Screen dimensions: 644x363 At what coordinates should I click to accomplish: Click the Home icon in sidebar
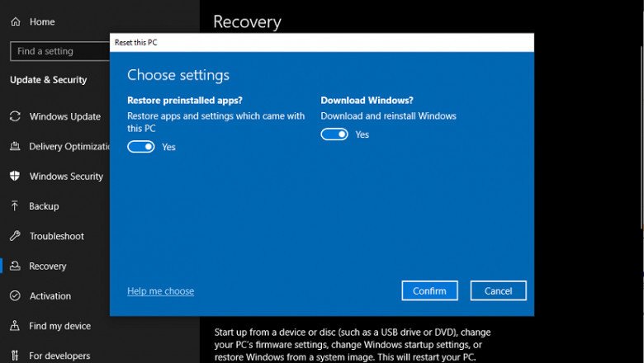point(15,21)
